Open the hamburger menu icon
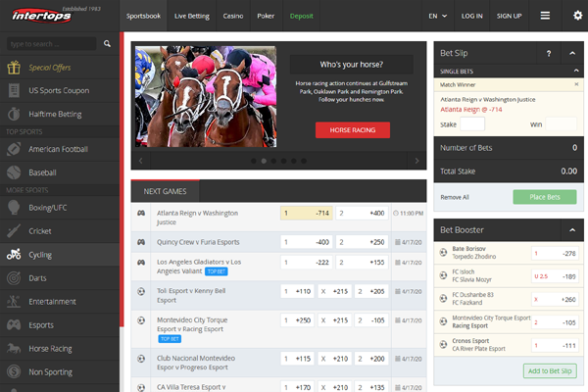The image size is (588, 392). tap(545, 16)
